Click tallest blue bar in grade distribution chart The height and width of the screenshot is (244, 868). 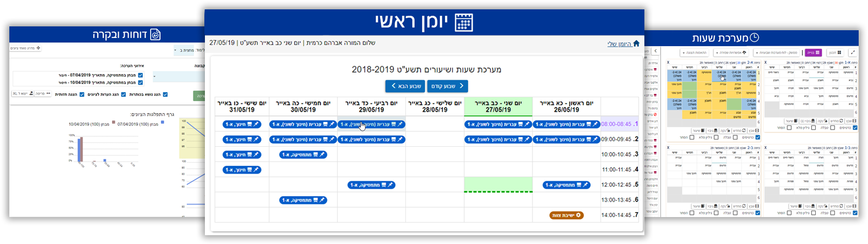[x=79, y=149]
